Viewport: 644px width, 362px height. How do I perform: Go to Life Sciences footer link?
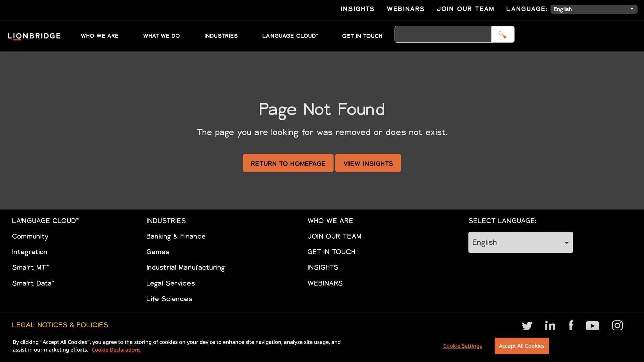click(169, 299)
